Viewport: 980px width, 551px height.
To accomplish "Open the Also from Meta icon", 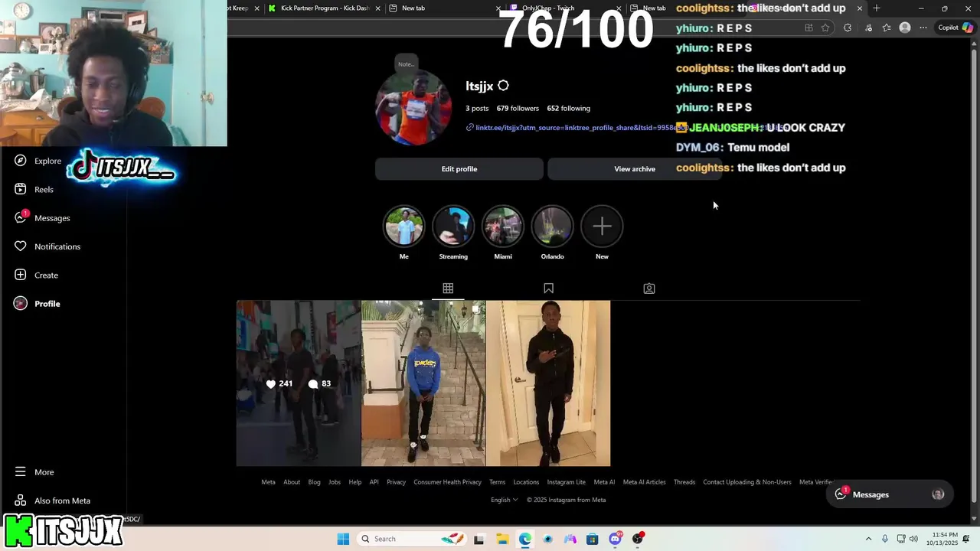I will [x=21, y=500].
